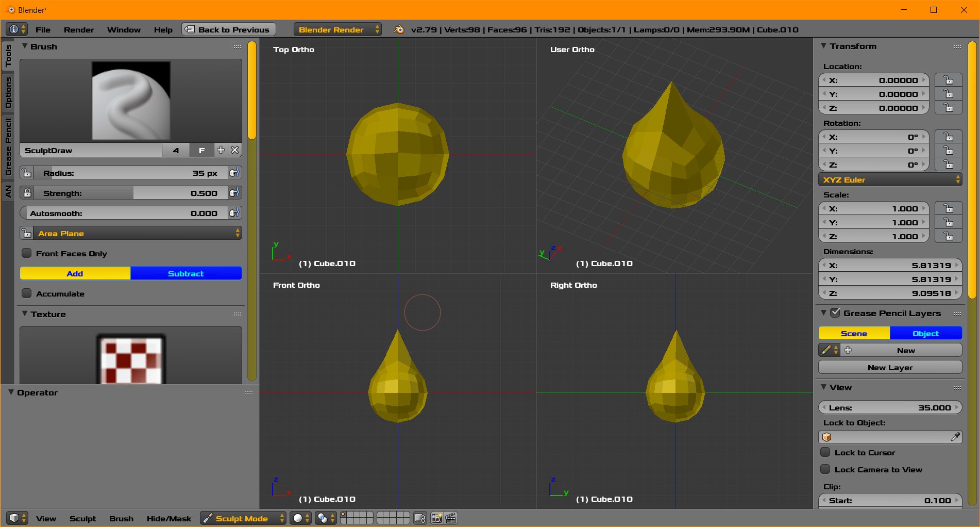The width and height of the screenshot is (980, 527).
Task: Click the SculptDraw brush preview thumbnail
Action: click(x=130, y=100)
